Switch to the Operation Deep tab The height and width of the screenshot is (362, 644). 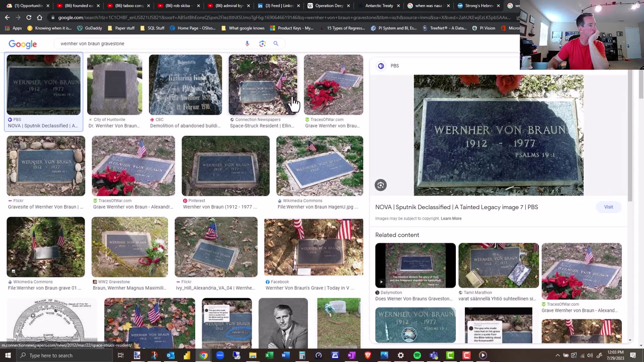(x=329, y=6)
